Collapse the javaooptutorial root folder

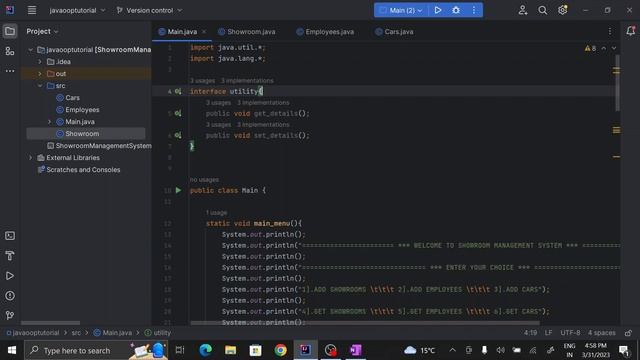point(31,50)
